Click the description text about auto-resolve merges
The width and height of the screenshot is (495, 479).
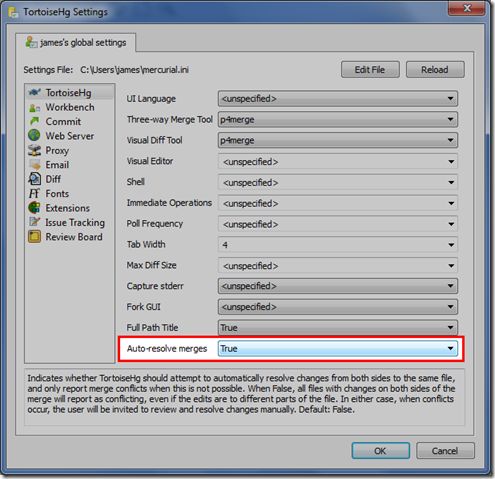[x=241, y=394]
